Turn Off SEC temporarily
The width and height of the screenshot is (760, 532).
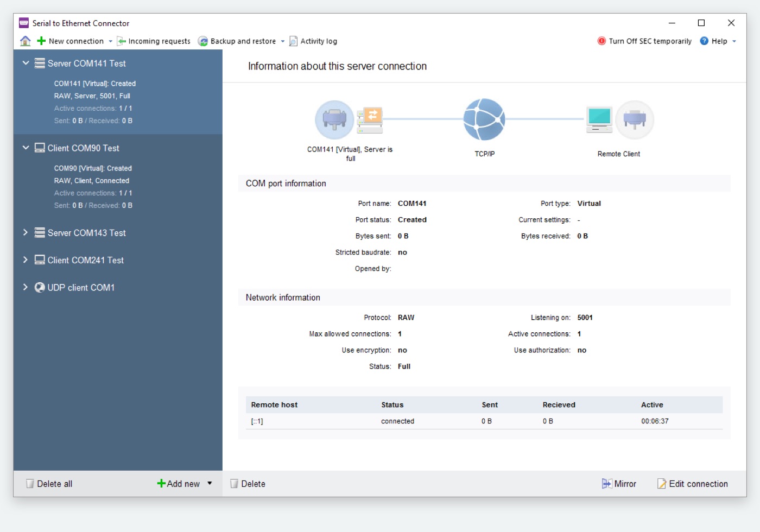click(644, 41)
